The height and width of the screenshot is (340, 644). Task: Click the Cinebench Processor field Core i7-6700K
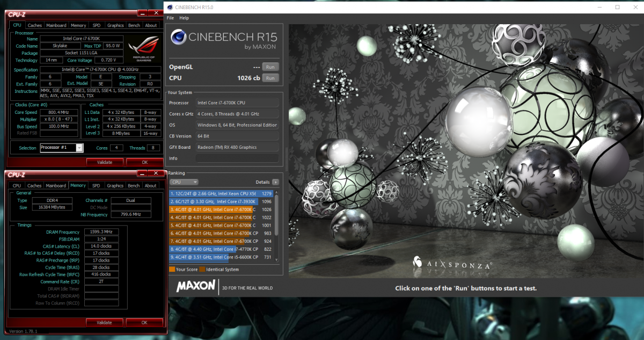[x=237, y=103]
